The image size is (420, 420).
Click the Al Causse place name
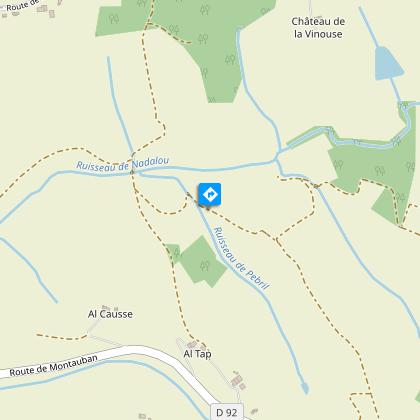coord(110,314)
